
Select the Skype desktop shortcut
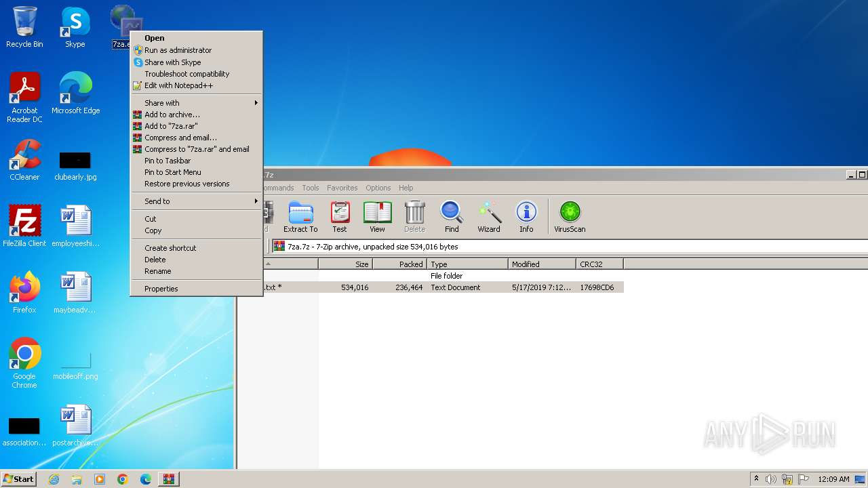click(x=75, y=27)
